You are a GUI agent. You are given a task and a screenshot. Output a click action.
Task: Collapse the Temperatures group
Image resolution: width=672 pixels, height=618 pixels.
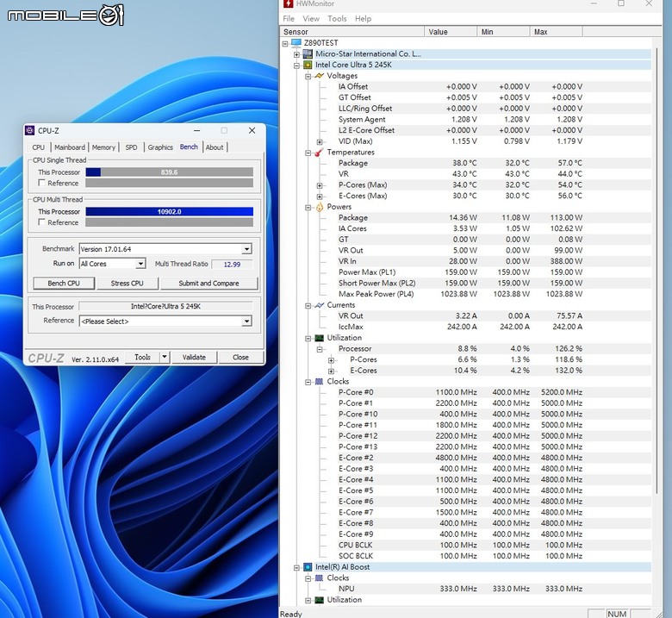[308, 153]
